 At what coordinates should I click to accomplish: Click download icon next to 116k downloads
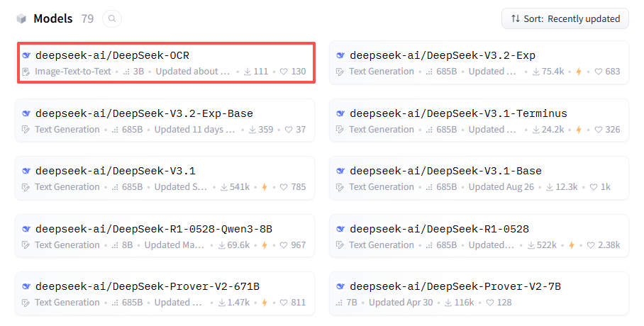(x=448, y=303)
